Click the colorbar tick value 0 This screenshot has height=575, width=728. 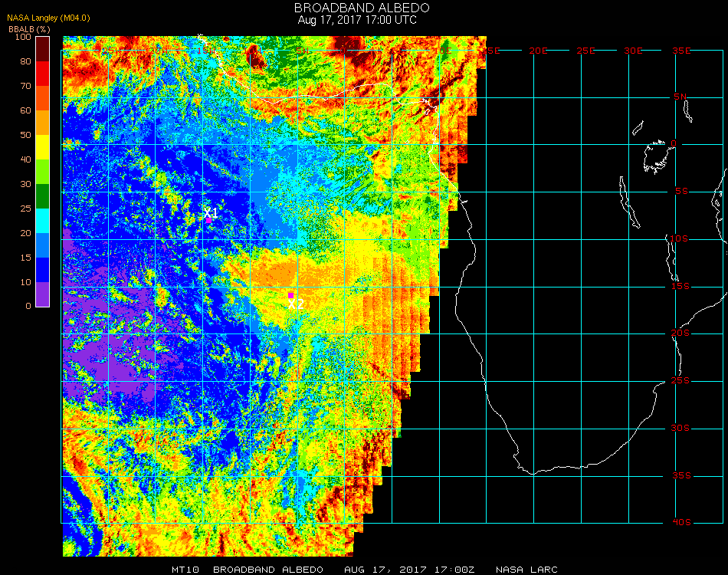[x=28, y=306]
